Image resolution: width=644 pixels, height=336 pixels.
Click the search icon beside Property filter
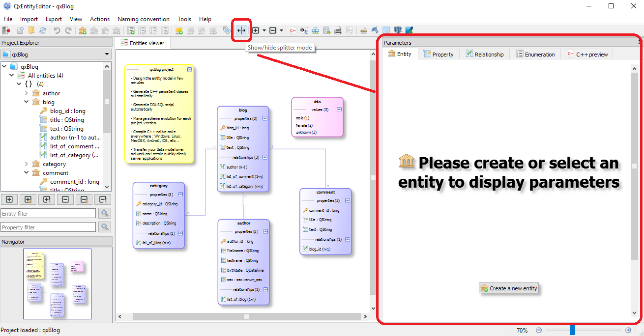click(104, 227)
